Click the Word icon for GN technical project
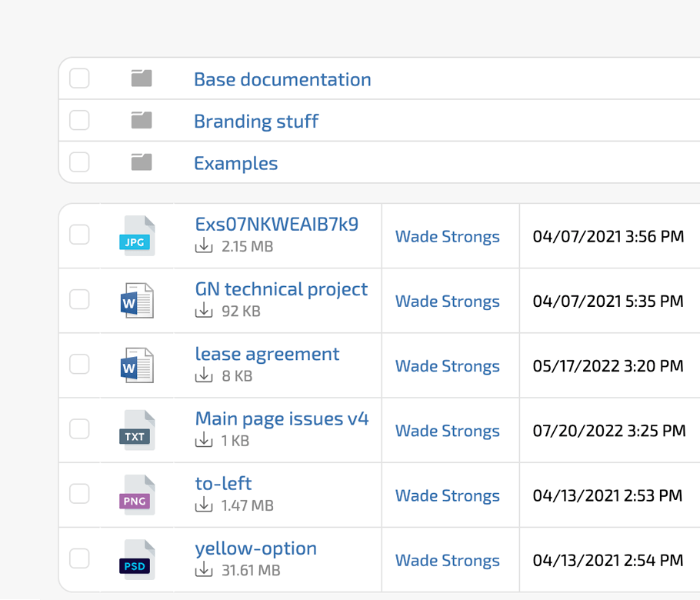The image size is (700, 600). coord(137,301)
